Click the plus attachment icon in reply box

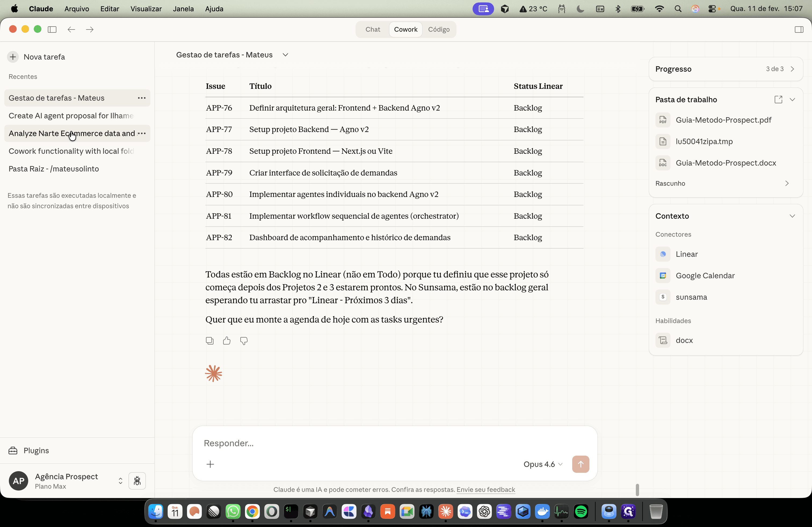pyautogui.click(x=210, y=464)
